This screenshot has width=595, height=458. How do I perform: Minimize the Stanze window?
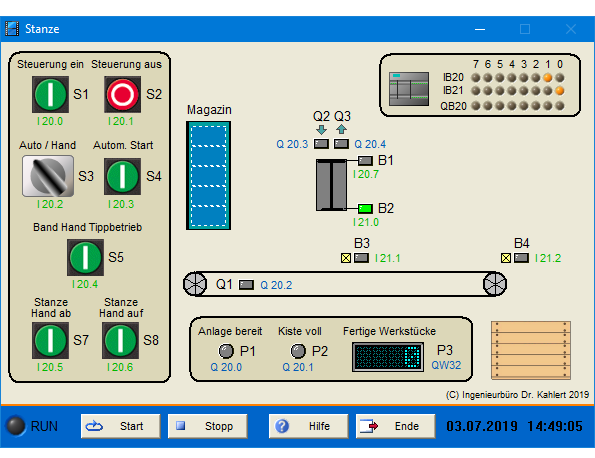pos(480,29)
